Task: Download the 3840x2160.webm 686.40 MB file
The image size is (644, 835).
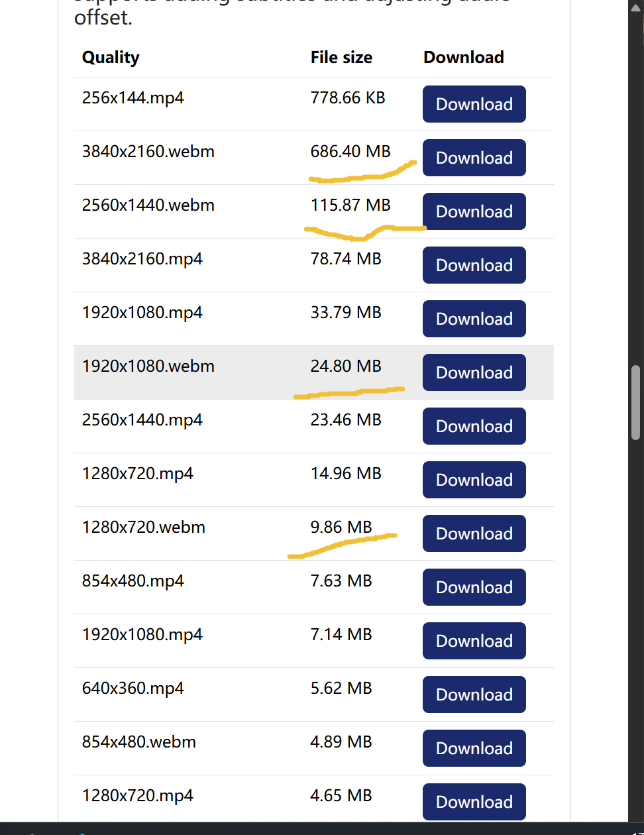Action: tap(474, 158)
